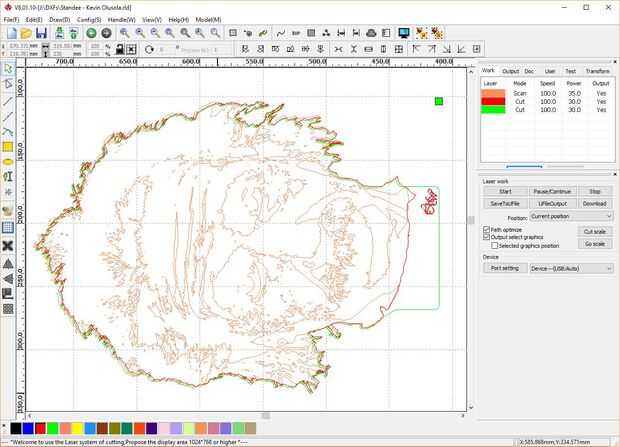Click the Open folder icon
The width and height of the screenshot is (620, 447).
26,33
